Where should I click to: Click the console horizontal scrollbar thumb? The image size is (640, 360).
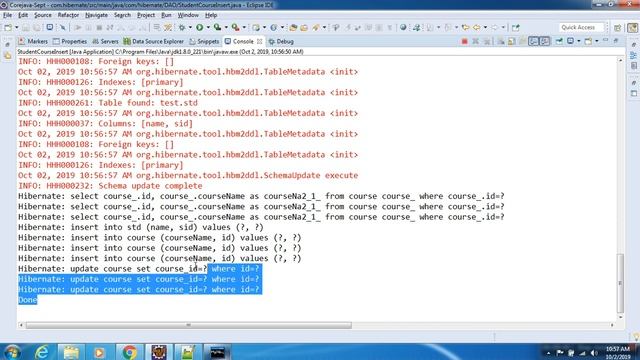pyautogui.click(x=189, y=325)
